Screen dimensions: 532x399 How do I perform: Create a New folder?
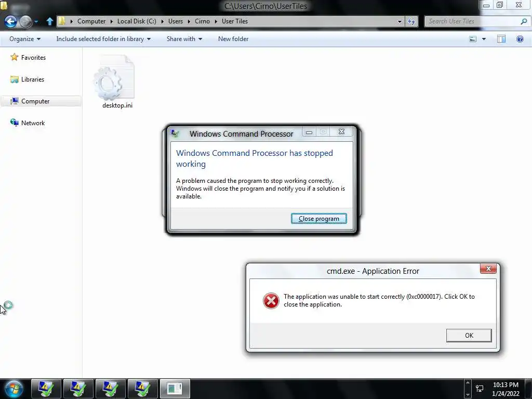click(233, 39)
